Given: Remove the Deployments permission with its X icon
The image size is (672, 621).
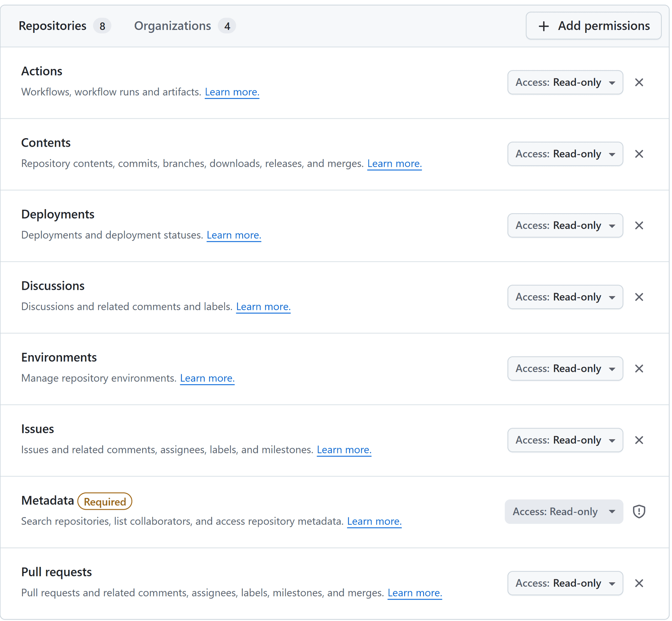Looking at the screenshot, I should coord(639,225).
